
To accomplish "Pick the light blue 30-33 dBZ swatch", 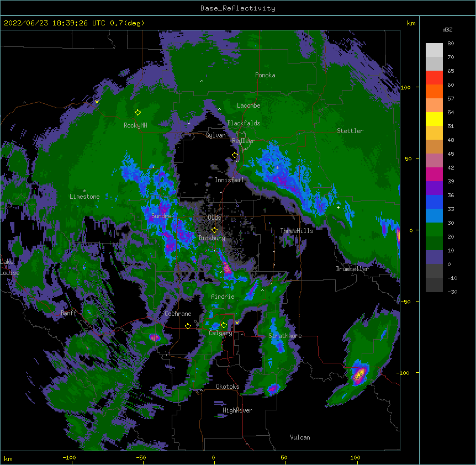I will click(x=434, y=216).
